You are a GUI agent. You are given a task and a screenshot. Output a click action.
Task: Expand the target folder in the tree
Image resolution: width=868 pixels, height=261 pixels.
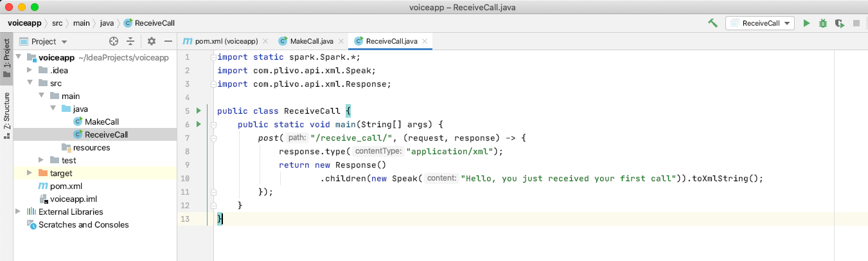[30, 173]
